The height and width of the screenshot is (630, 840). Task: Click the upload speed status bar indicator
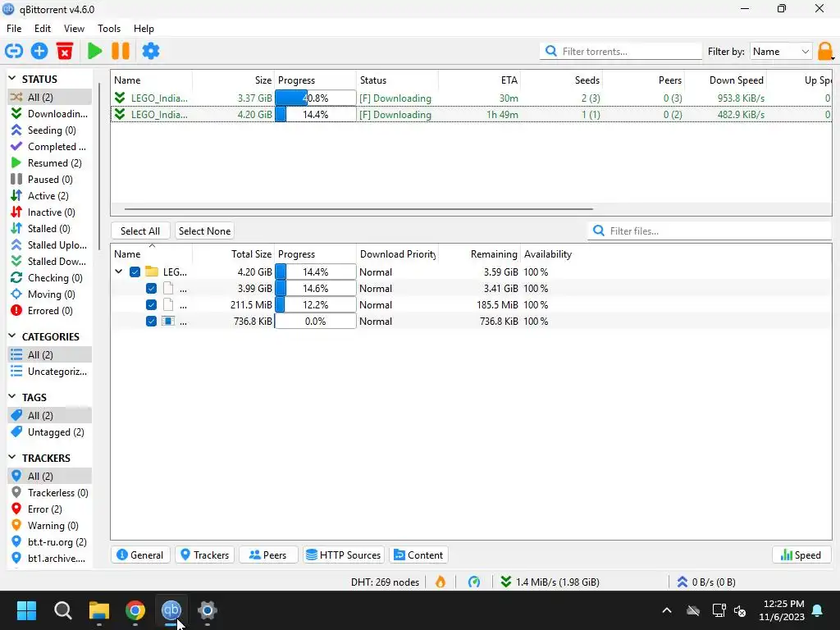[706, 582]
